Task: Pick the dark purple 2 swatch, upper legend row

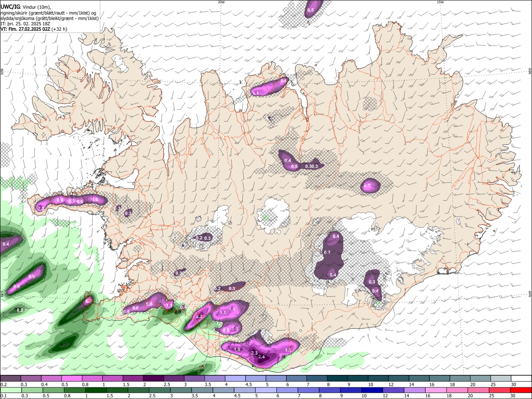Action: [x=153, y=378]
